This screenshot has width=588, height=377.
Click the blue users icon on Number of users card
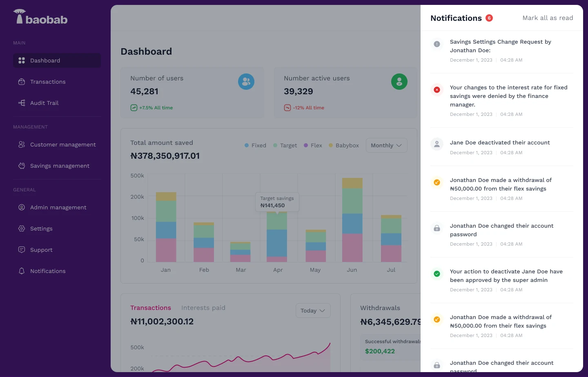tap(246, 82)
